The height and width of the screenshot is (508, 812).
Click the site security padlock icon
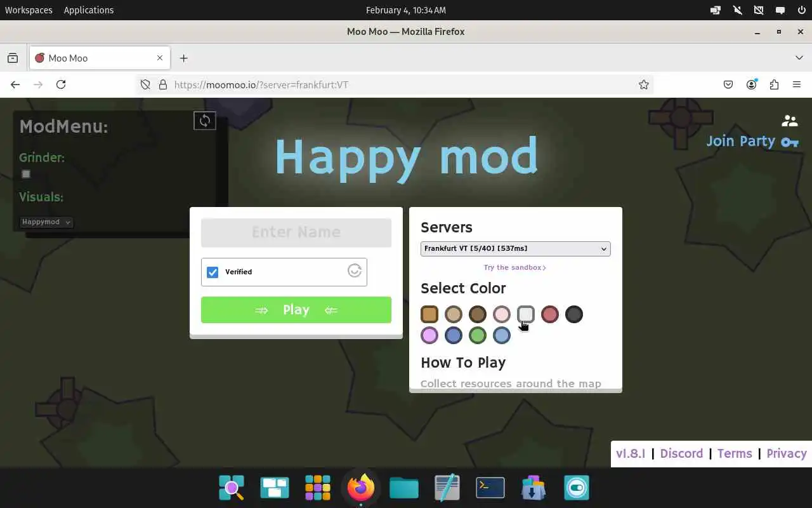[x=162, y=84]
